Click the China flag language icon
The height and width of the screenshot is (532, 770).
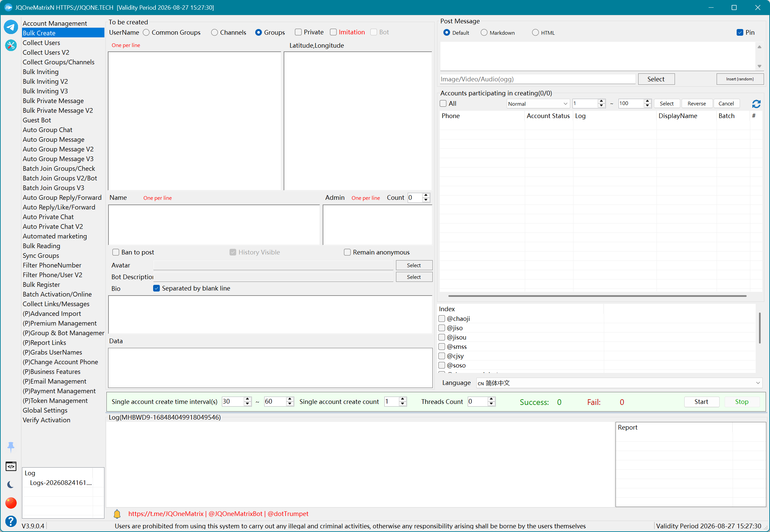pyautogui.click(x=11, y=503)
